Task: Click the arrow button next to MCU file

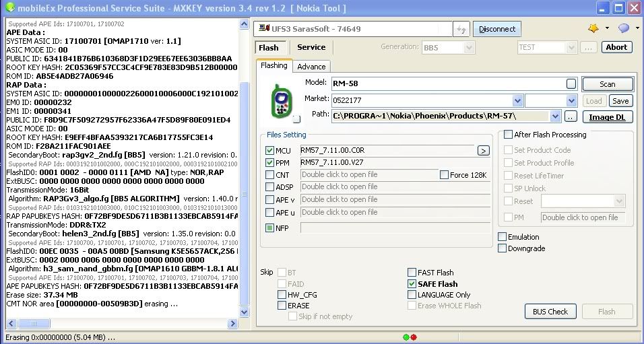Action: [484, 150]
